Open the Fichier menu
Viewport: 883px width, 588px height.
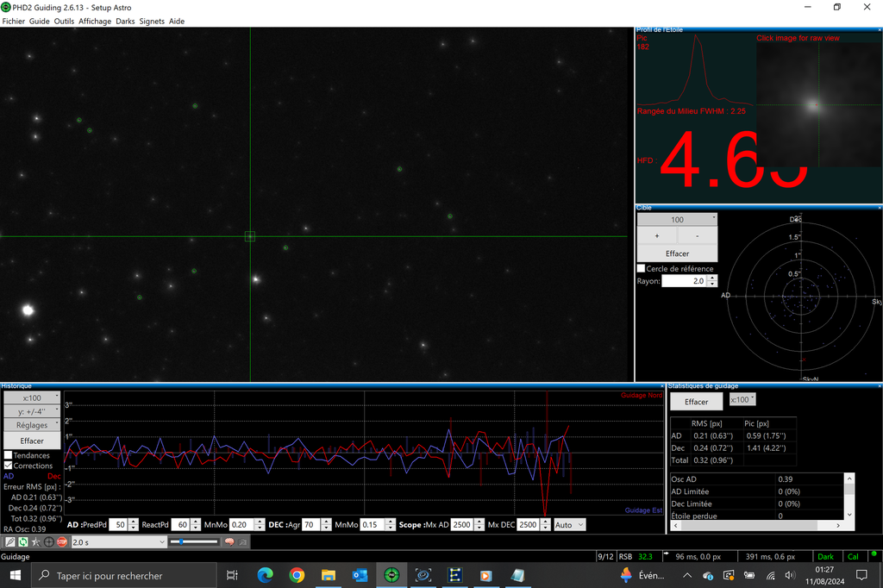pos(14,21)
